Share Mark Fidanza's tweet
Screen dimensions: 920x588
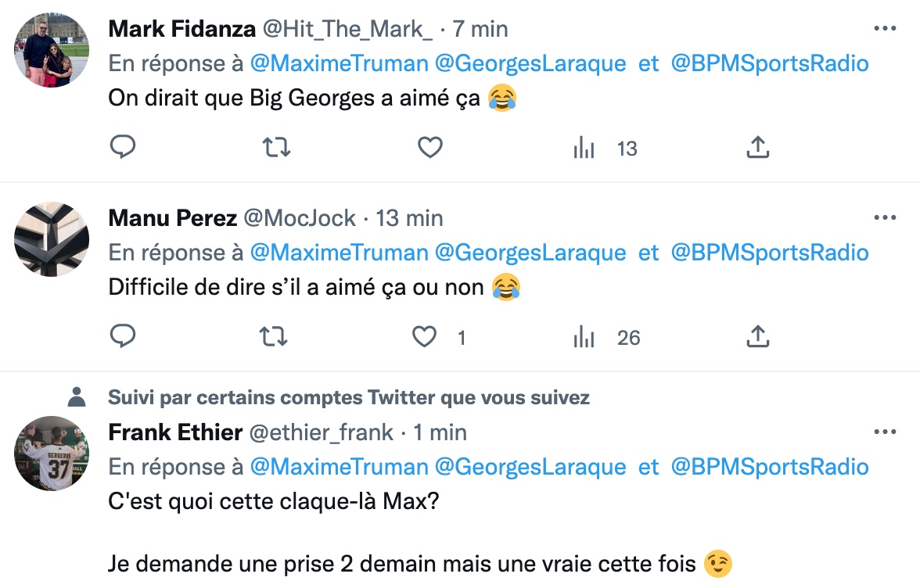[x=757, y=147]
